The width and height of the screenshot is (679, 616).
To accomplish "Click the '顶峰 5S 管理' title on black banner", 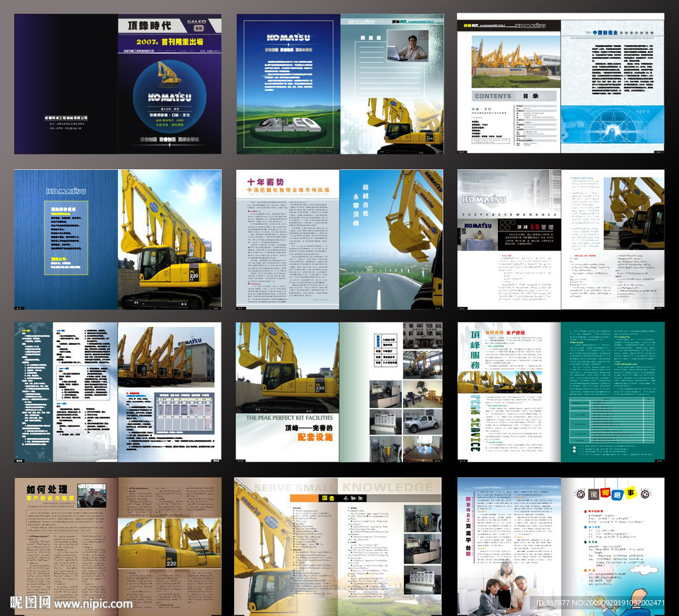I will tap(535, 227).
